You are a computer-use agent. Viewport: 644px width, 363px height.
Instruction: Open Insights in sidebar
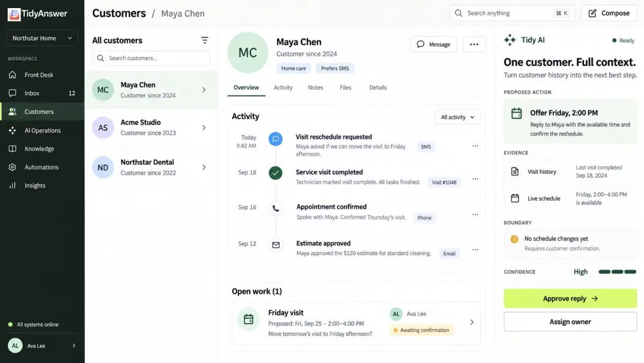pyautogui.click(x=42, y=186)
